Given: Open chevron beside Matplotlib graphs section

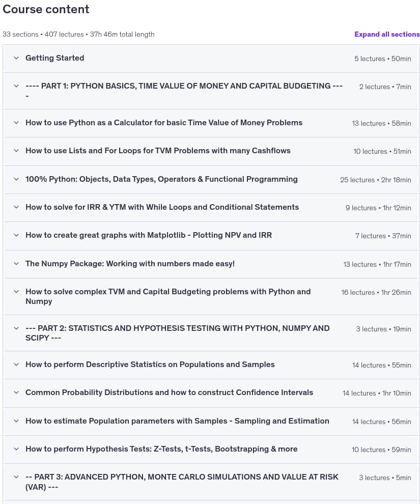Looking at the screenshot, I should tap(16, 235).
